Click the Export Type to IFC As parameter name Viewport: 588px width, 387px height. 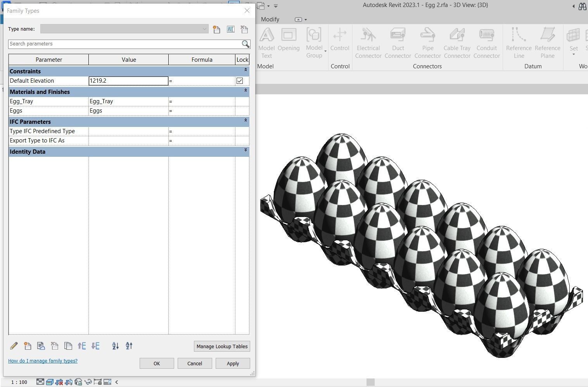click(37, 141)
